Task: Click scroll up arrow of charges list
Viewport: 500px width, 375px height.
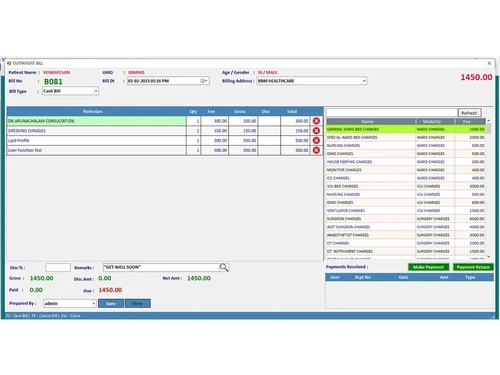Action: click(x=489, y=121)
